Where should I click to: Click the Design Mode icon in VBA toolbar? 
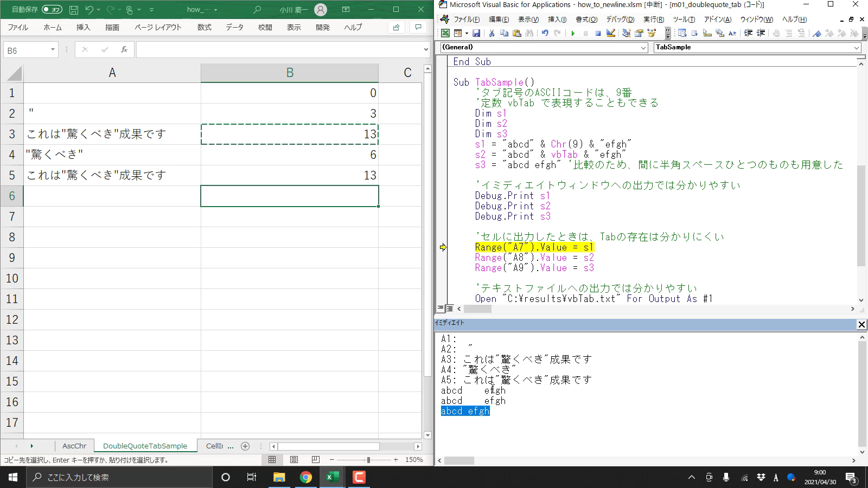[611, 34]
